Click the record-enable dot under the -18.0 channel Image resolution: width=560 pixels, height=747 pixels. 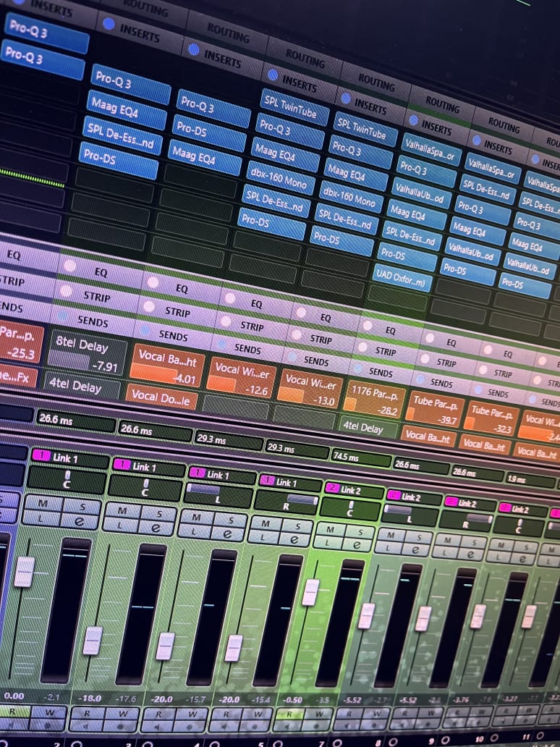(122, 726)
